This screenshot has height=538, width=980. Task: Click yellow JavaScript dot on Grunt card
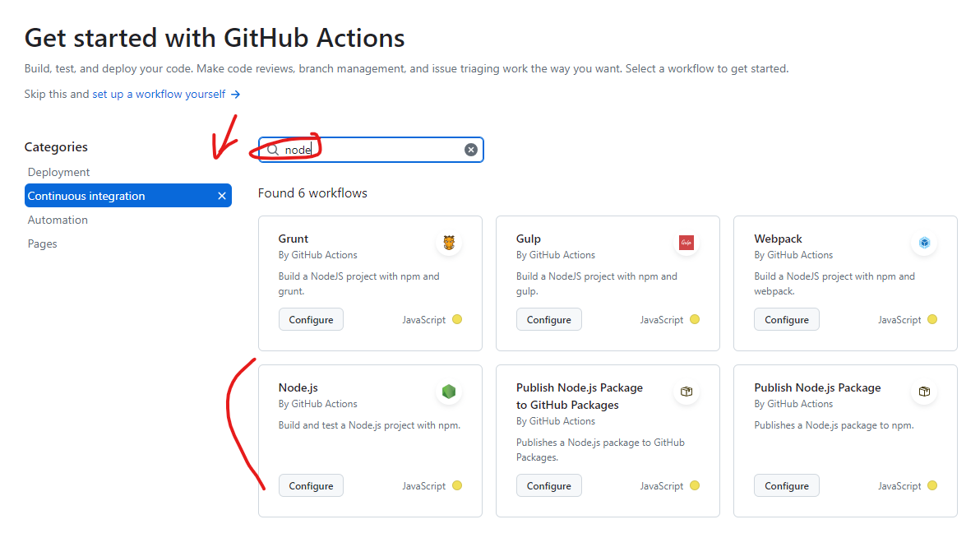click(x=457, y=319)
